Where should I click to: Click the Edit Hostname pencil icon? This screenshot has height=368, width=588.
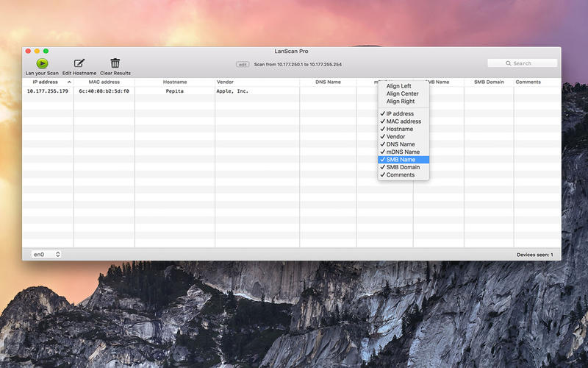click(79, 63)
